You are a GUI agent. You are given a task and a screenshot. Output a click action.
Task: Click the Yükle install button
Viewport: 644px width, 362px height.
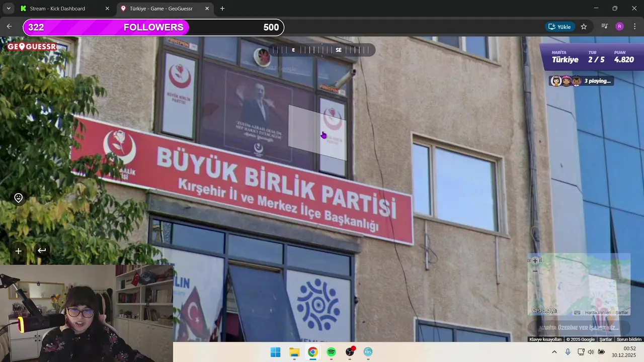click(560, 27)
